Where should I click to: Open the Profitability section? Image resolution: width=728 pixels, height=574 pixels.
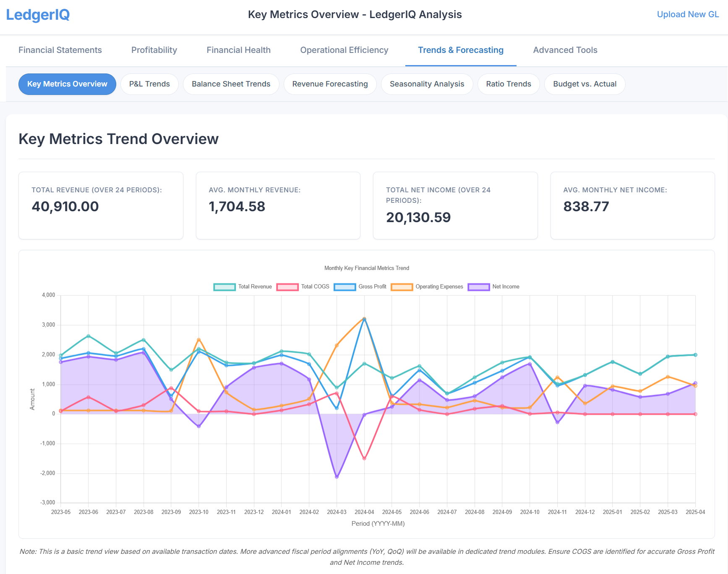point(154,50)
